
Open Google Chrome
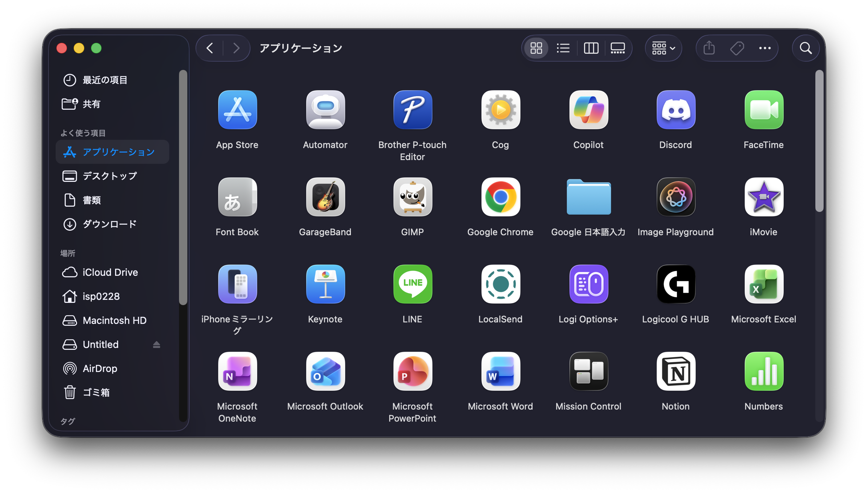(x=500, y=197)
